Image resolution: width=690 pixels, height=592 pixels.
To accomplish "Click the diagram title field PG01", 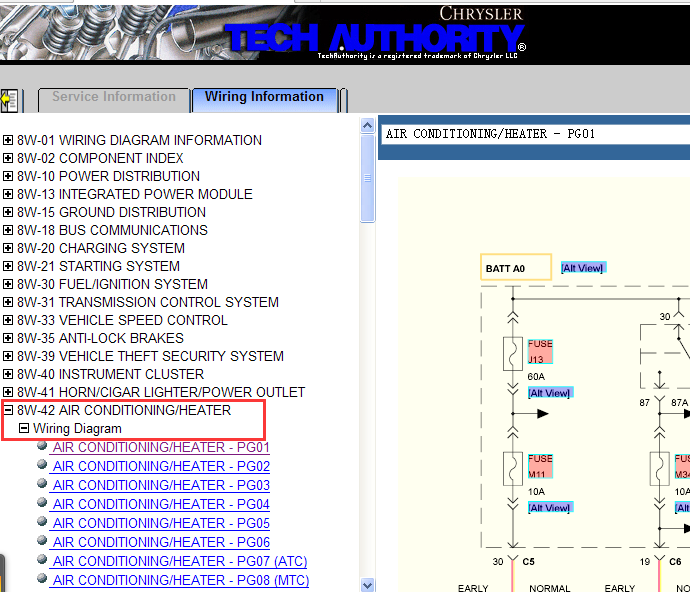I will pos(536,134).
